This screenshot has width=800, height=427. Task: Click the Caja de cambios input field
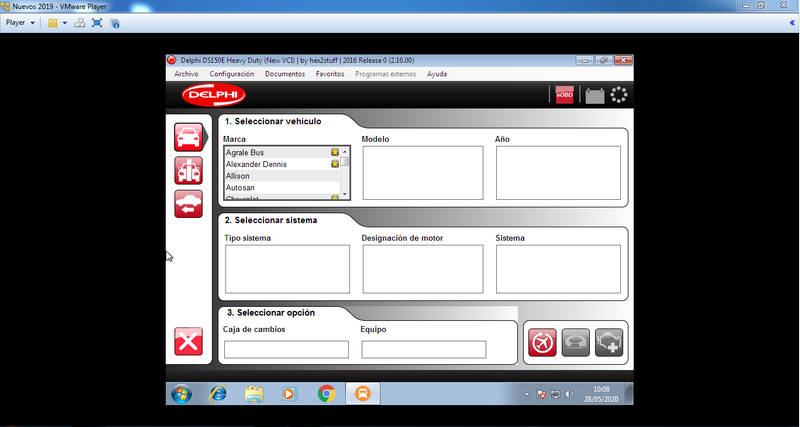pyautogui.click(x=286, y=349)
